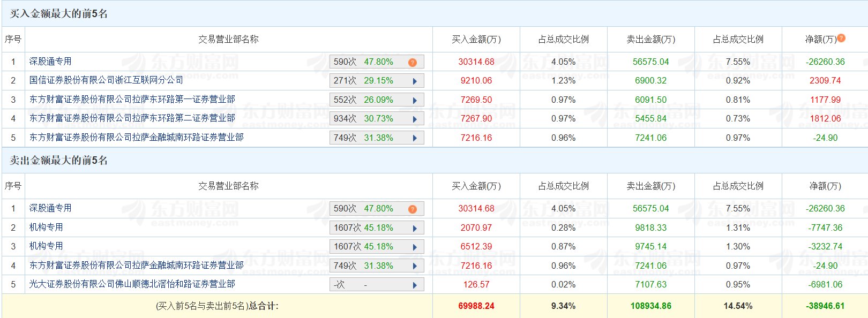Open 东方财富证券拉萨东环路第一证券营业部 link
This screenshot has height=318, width=868.
pyautogui.click(x=132, y=100)
